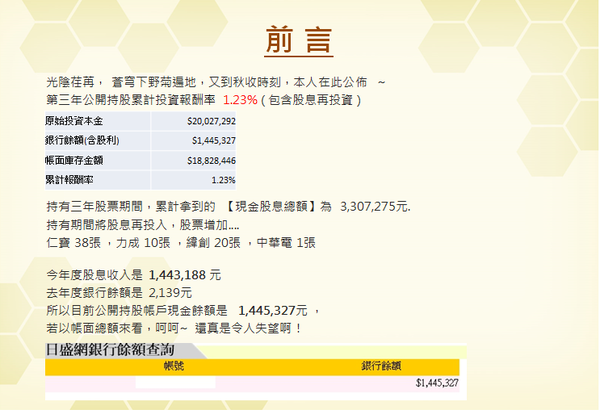Screen dimensions: 600x410
Task: Click the blank account number field
Action: 175,382
